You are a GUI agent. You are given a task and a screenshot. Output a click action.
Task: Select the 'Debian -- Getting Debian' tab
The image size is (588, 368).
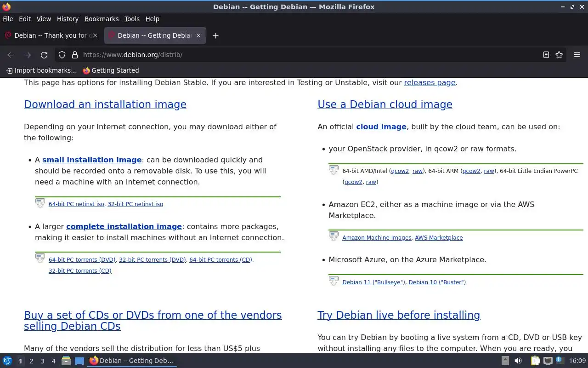pyautogui.click(x=155, y=35)
